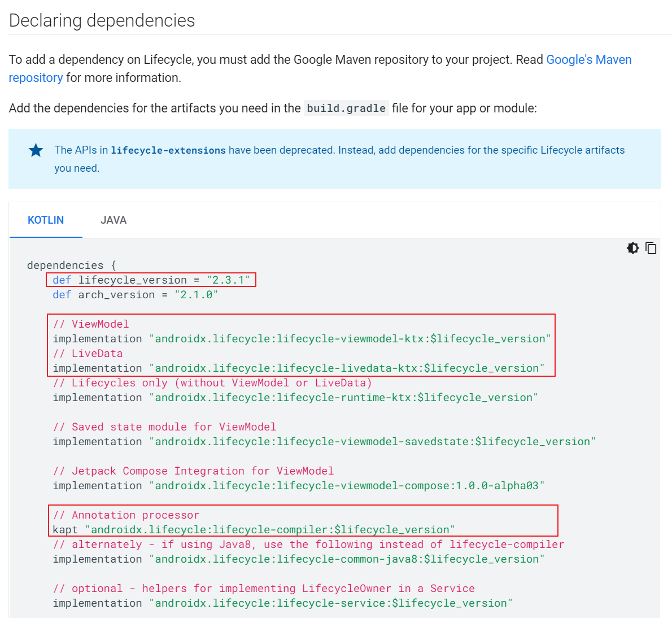Click the lifecycle-service implementation line
This screenshot has height=618, width=672.
pos(282,603)
